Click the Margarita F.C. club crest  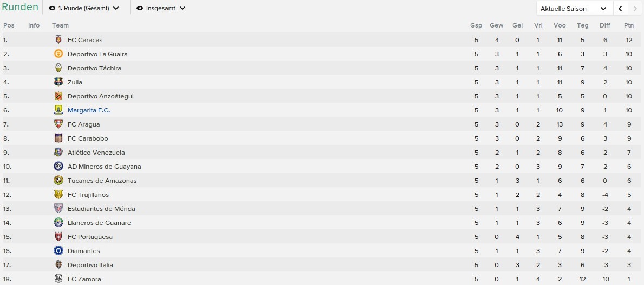[58, 110]
